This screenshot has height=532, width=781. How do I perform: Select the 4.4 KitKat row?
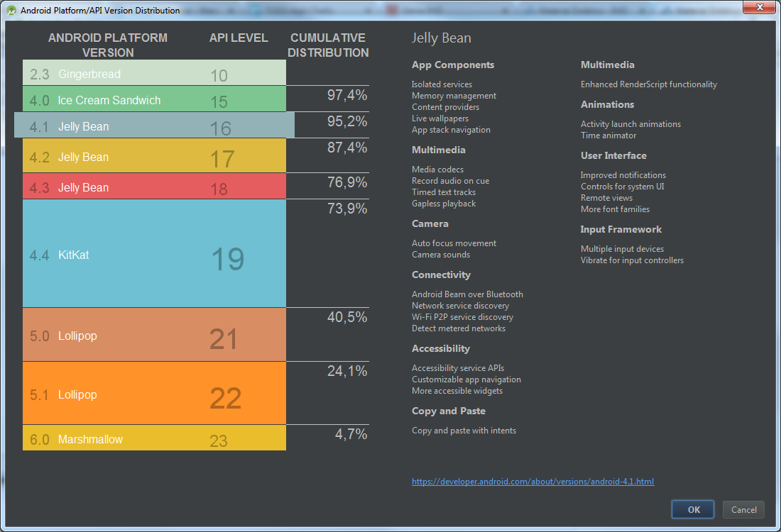coord(154,253)
